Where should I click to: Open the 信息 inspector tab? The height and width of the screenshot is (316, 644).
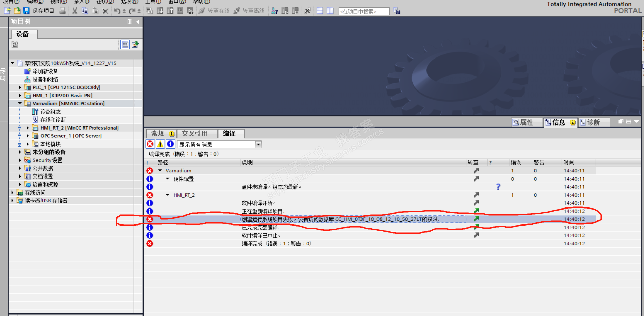[x=560, y=122]
